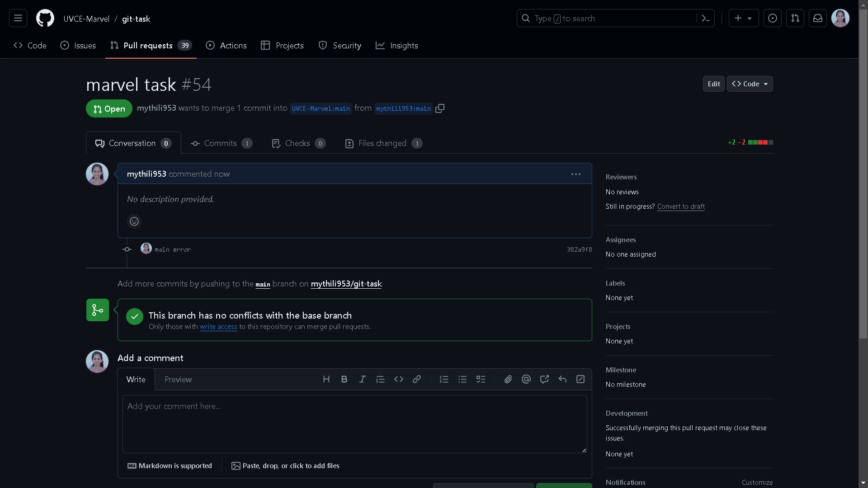The width and height of the screenshot is (868, 488).
Task: Open the pull requests shortcut icon in the header
Action: click(795, 18)
